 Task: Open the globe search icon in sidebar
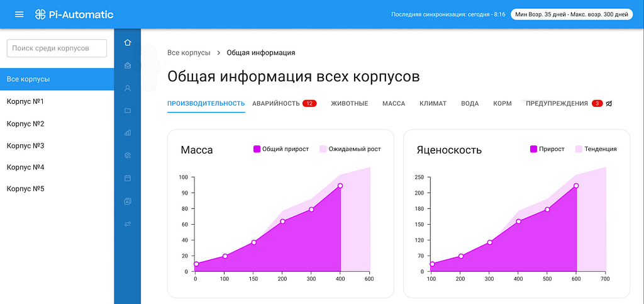[127, 155]
